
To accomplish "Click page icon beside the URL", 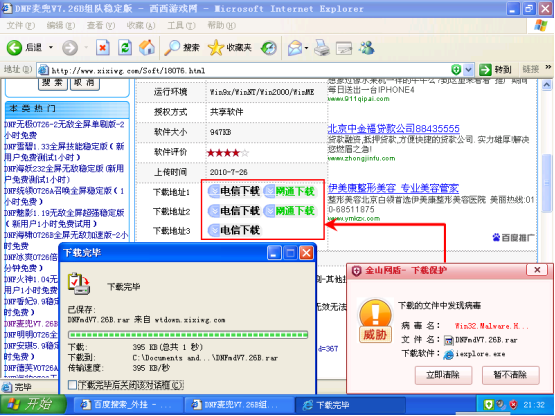I will [x=43, y=70].
